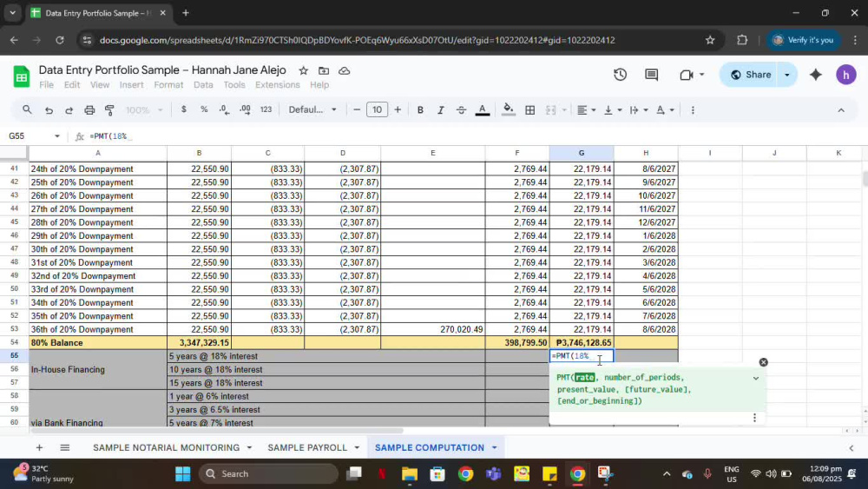Expand the PMT function help details
The width and height of the screenshot is (868, 489).
click(x=756, y=378)
